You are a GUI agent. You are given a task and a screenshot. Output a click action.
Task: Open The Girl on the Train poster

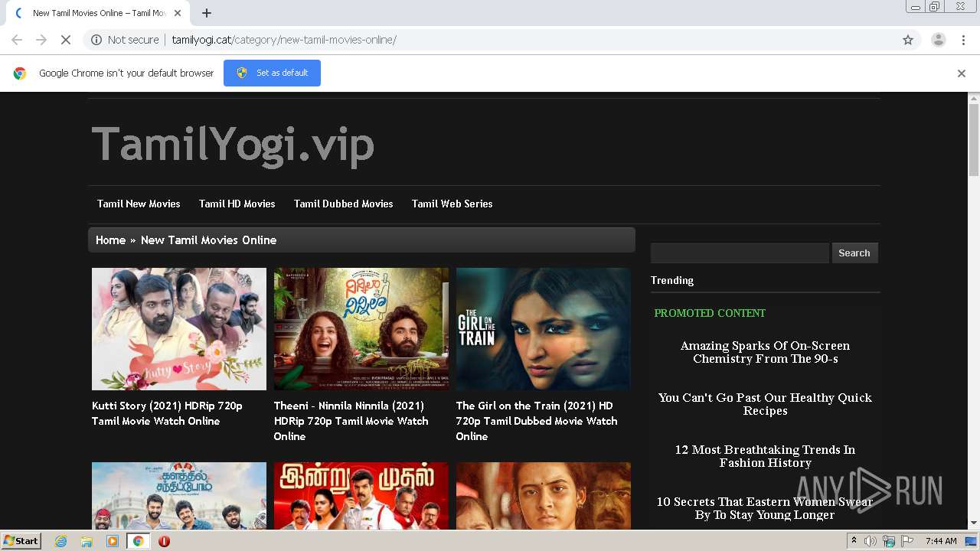pyautogui.click(x=544, y=329)
